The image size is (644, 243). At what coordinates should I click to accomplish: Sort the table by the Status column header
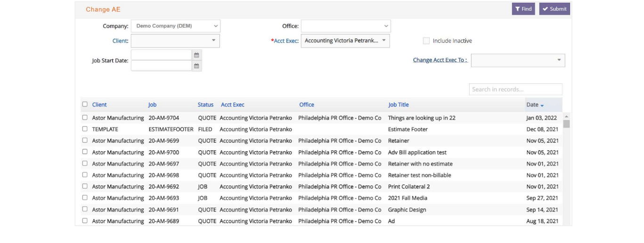205,105
